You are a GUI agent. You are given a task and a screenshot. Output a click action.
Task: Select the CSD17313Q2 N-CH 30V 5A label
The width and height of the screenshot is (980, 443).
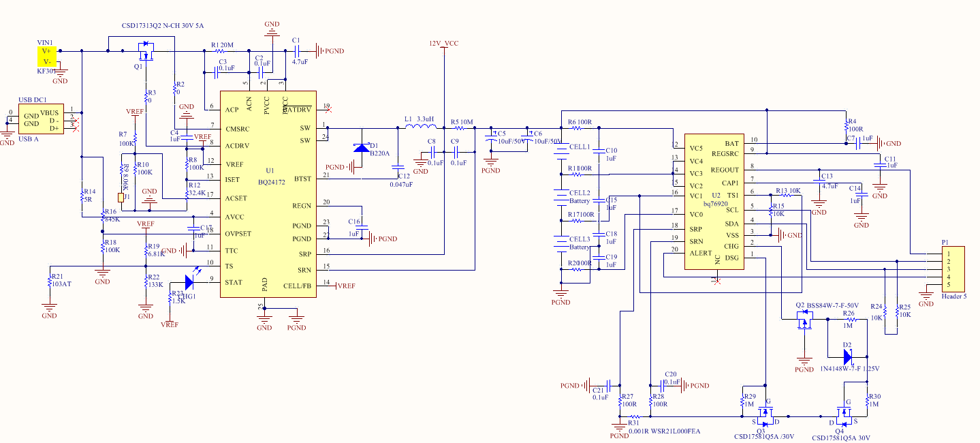point(163,25)
